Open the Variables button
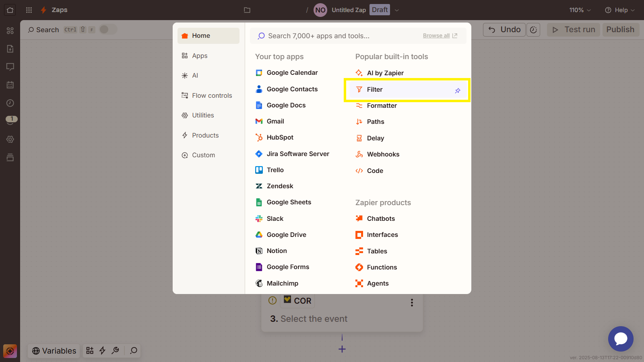Image resolution: width=644 pixels, height=362 pixels. (x=54, y=351)
